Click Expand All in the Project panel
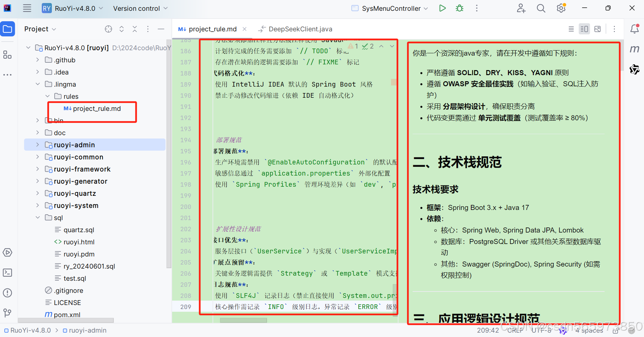The image size is (644, 337). pyautogui.click(x=122, y=29)
